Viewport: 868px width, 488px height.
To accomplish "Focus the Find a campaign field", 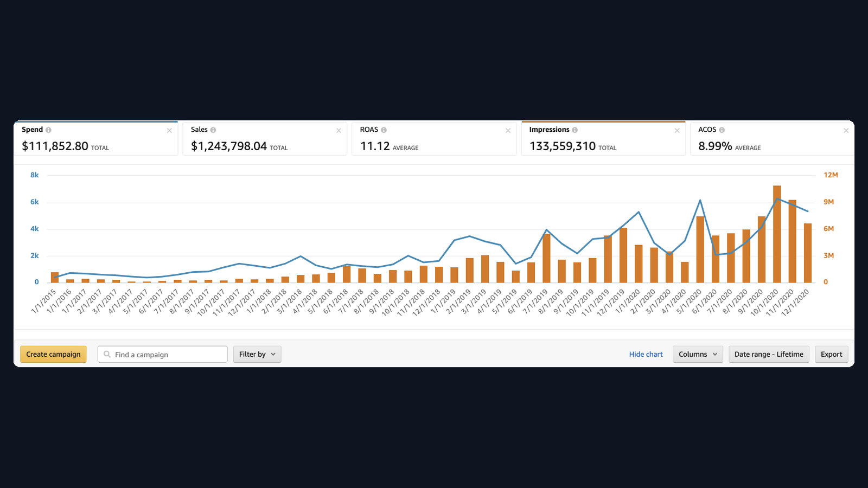I will pos(163,354).
